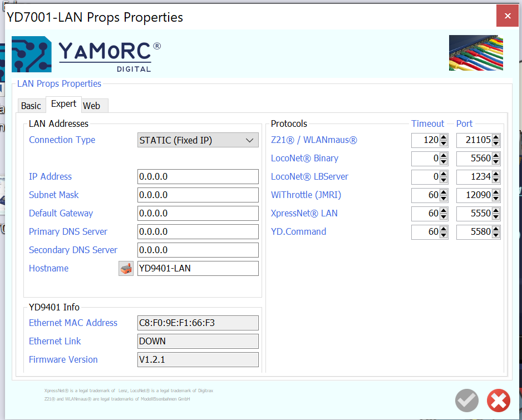Viewport: 522px width, 420px height.
Task: Click the Default Gateway input field
Action: click(x=198, y=214)
